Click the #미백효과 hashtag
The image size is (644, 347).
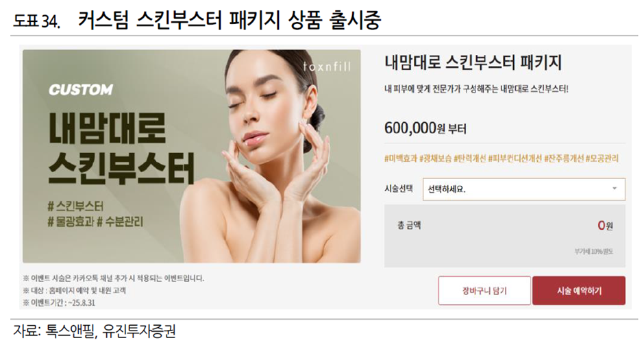(x=401, y=158)
